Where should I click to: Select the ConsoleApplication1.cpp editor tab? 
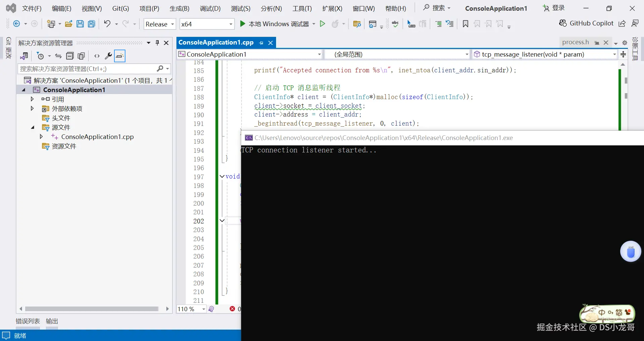coord(216,43)
